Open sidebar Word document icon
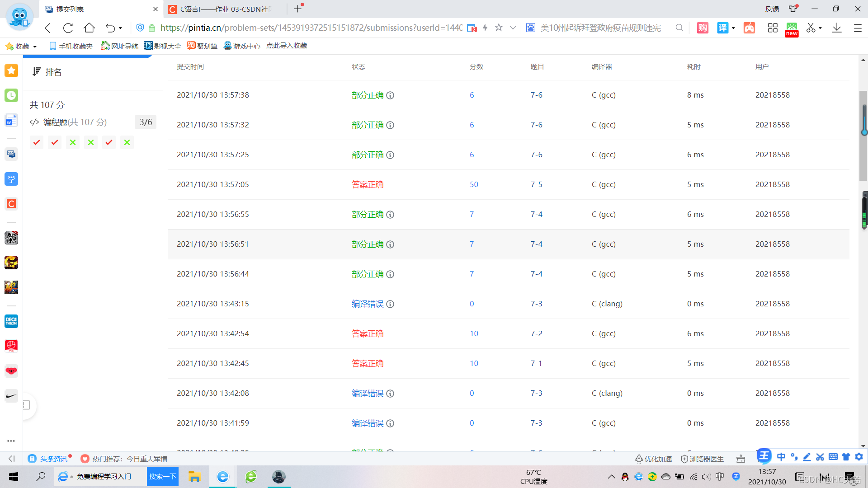Screen dimensions: 868x488 pos(11,121)
